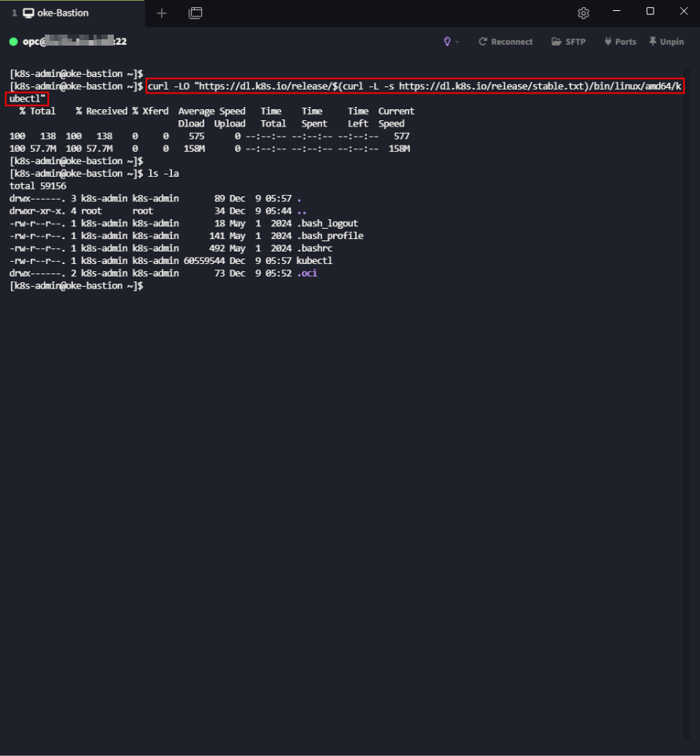Open the profiles and connections window icon

click(x=196, y=13)
